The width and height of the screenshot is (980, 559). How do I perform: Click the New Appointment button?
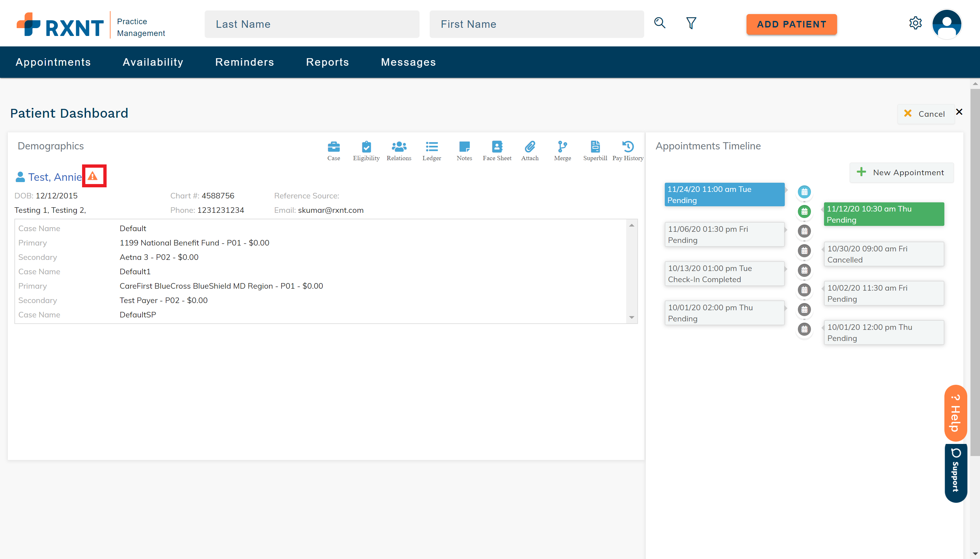tap(901, 172)
